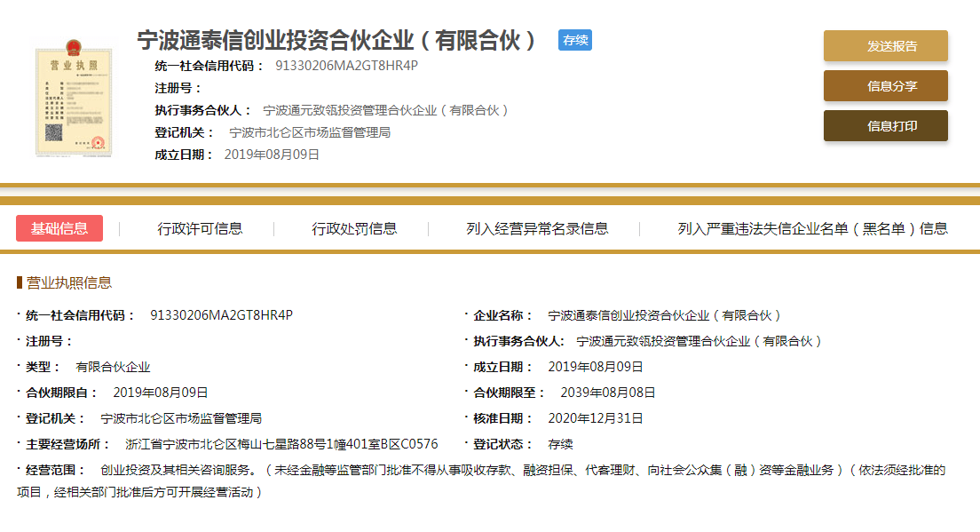This screenshot has height=532, width=980.
Task: Click the 信息打印 button
Action: [884, 126]
